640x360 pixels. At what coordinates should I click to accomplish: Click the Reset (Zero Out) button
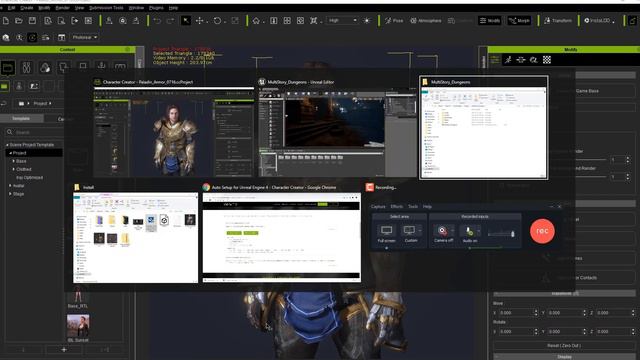click(564, 346)
